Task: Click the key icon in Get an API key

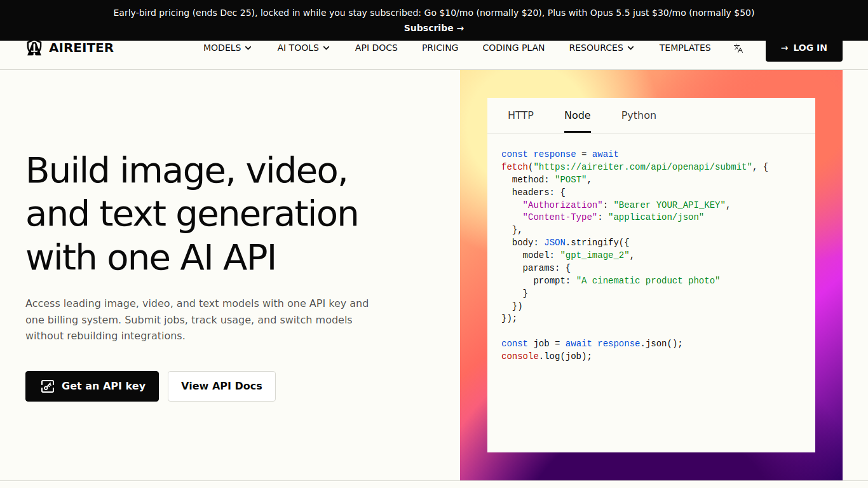Action: pos(48,386)
